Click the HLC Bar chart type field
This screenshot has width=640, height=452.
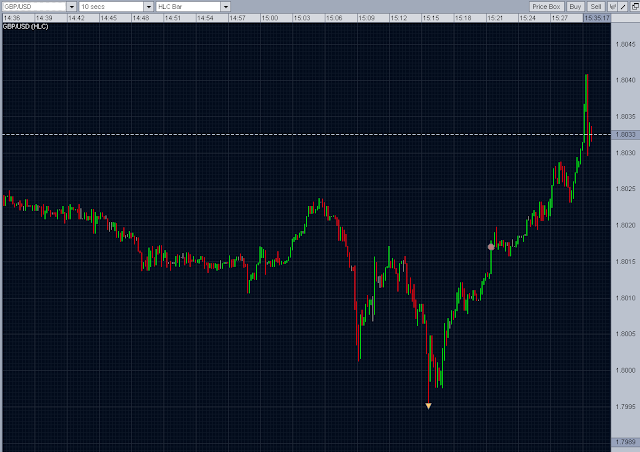click(189, 7)
